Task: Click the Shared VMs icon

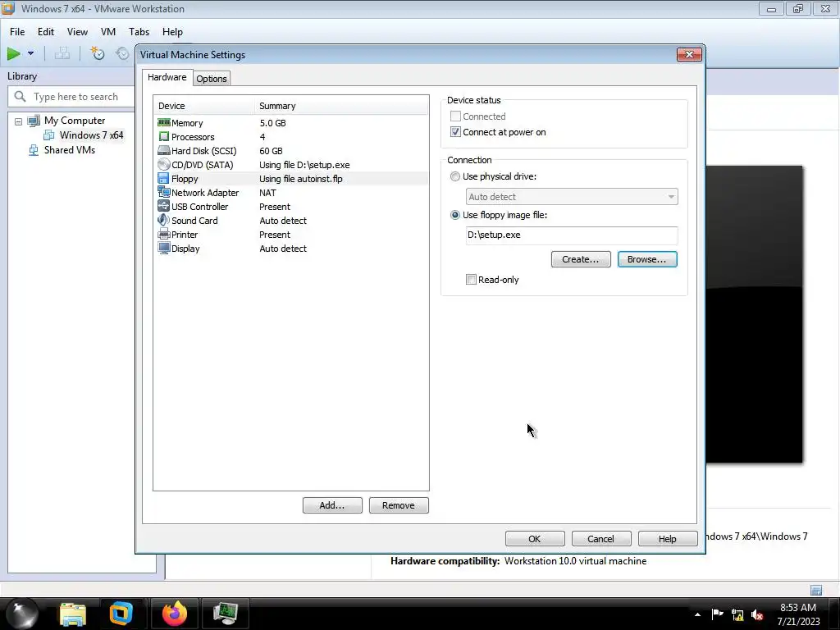Action: (x=34, y=150)
